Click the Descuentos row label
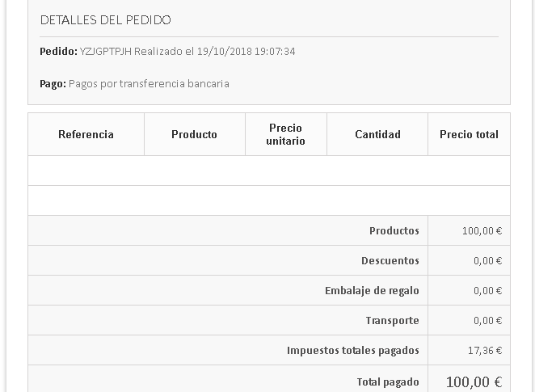 point(390,260)
